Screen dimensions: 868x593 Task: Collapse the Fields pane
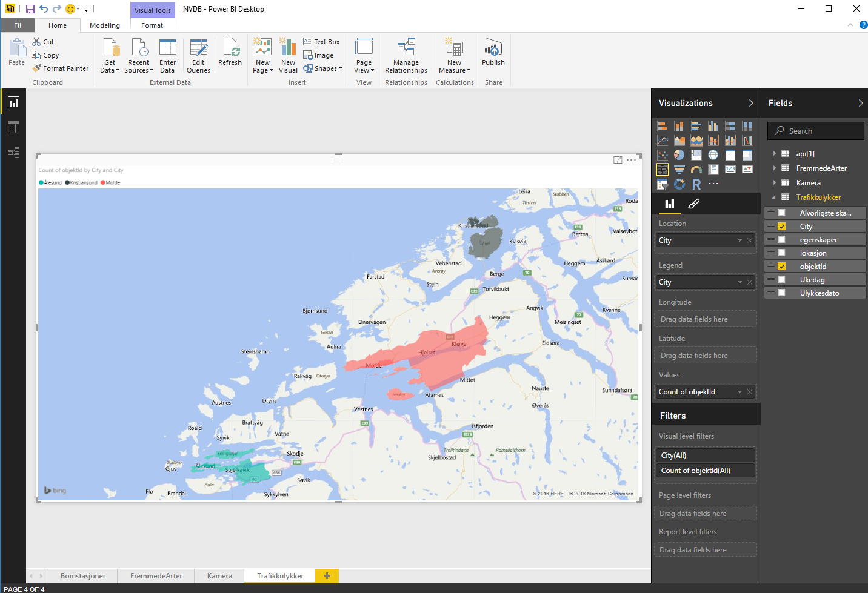tap(860, 103)
